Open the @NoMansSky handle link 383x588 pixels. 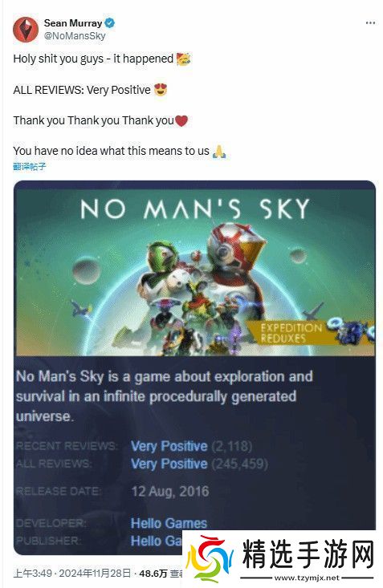(75, 35)
